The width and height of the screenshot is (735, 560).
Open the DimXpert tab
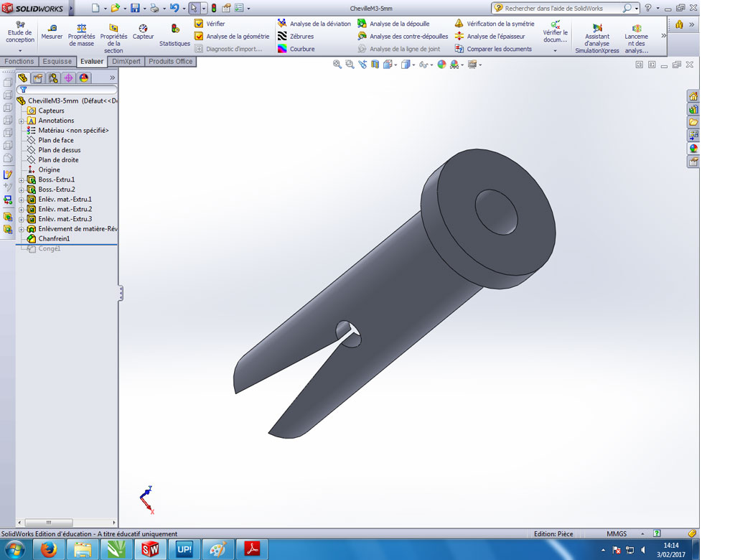tap(126, 62)
